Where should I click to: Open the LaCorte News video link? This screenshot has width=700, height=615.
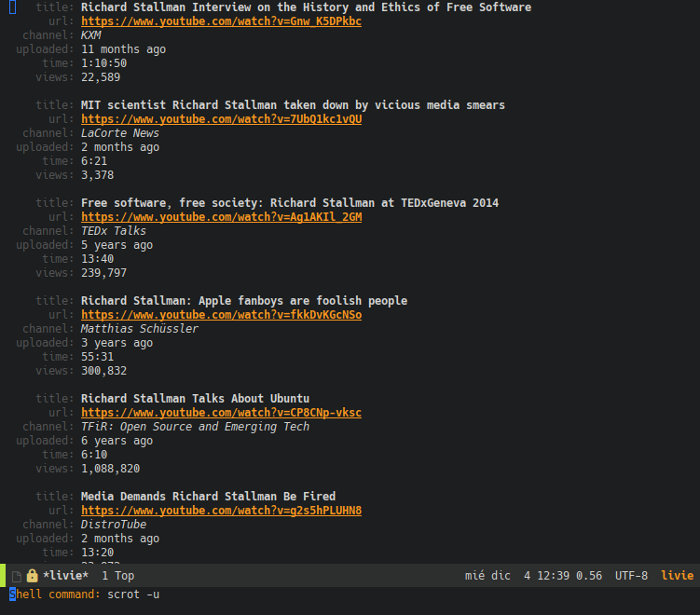point(222,119)
